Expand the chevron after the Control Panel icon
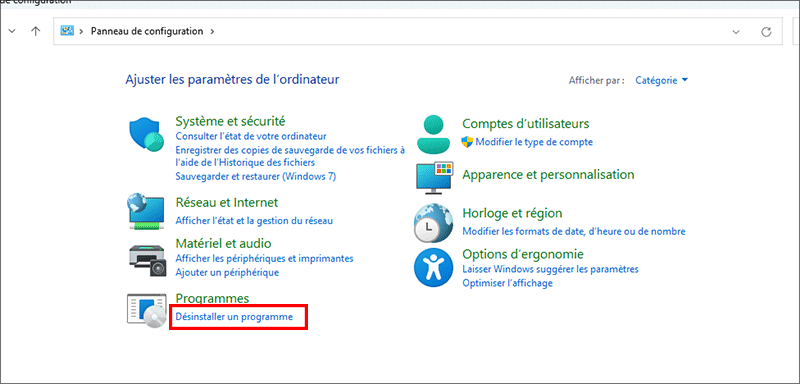Image resolution: width=800 pixels, height=384 pixels. pyautogui.click(x=81, y=31)
